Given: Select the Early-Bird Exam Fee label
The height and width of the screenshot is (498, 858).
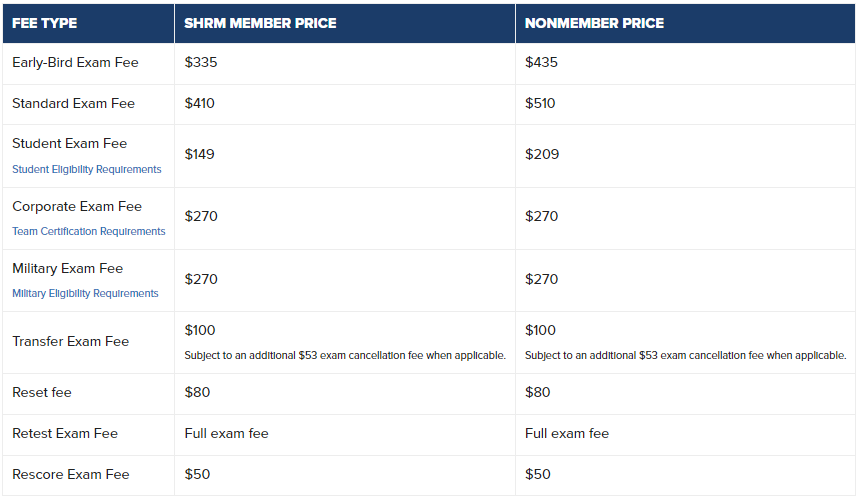Looking at the screenshot, I should [x=75, y=62].
